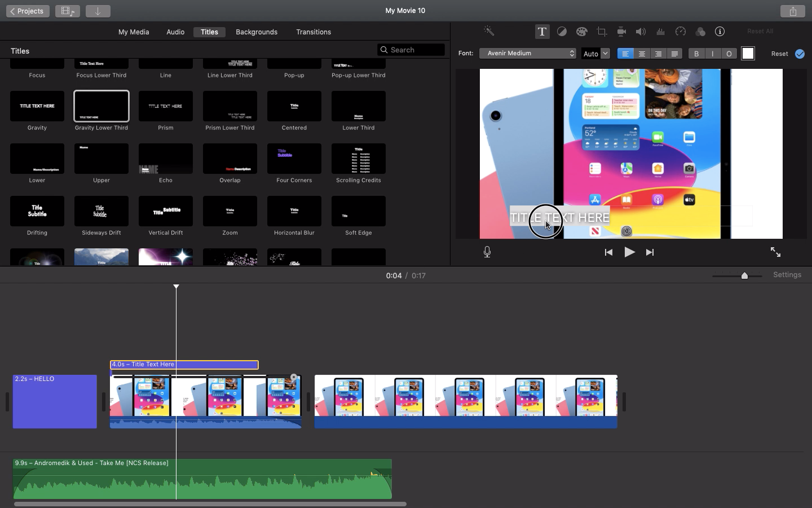Select the Scrolling Credits title thumbnail
Image resolution: width=812 pixels, height=508 pixels.
(x=359, y=159)
